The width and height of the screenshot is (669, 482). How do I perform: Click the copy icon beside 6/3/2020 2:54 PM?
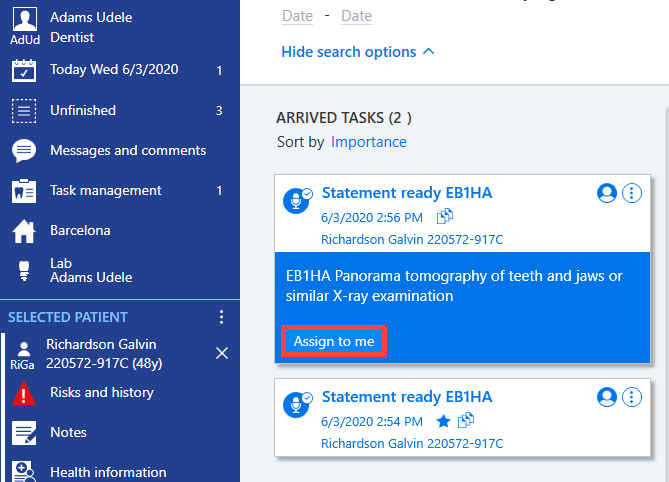pyautogui.click(x=465, y=420)
